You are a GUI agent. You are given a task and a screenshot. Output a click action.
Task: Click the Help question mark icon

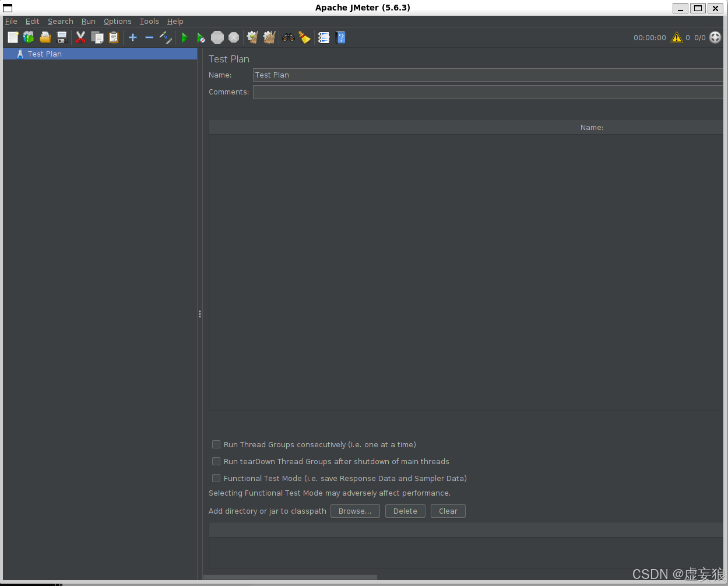(340, 37)
